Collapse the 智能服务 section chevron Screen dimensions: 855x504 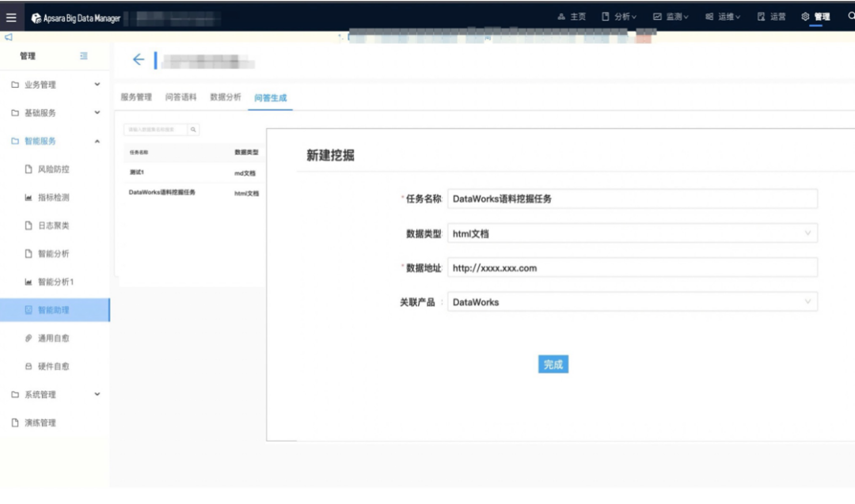(97, 141)
